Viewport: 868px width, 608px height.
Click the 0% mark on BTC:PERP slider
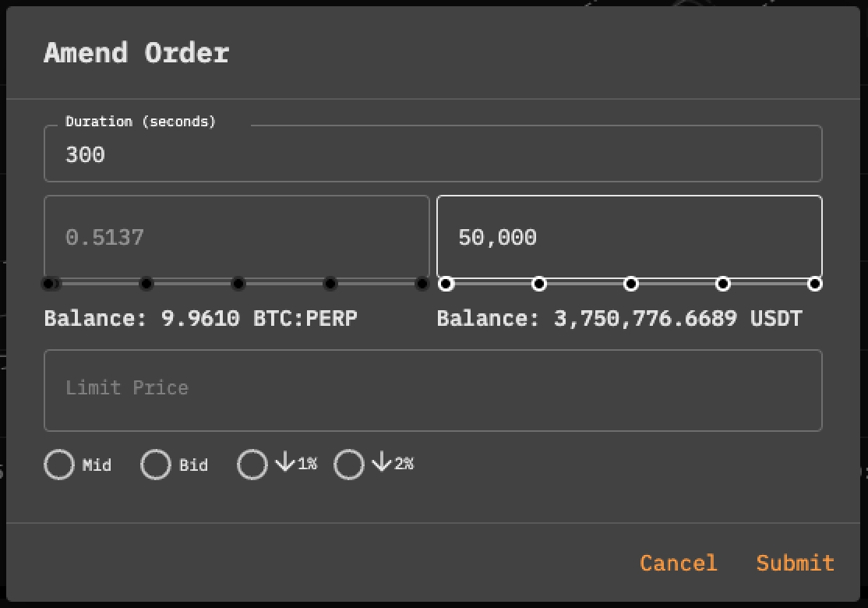[x=49, y=284]
